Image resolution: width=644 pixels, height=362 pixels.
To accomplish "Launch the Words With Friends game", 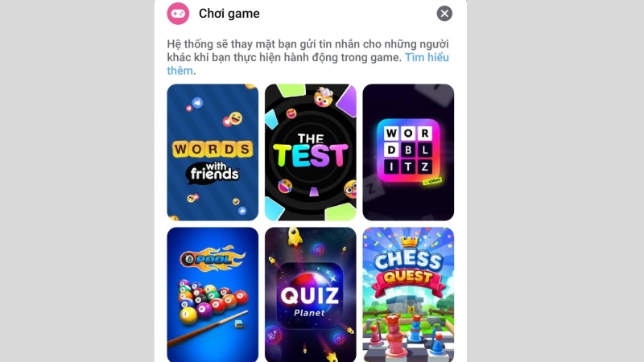I will 213,152.
